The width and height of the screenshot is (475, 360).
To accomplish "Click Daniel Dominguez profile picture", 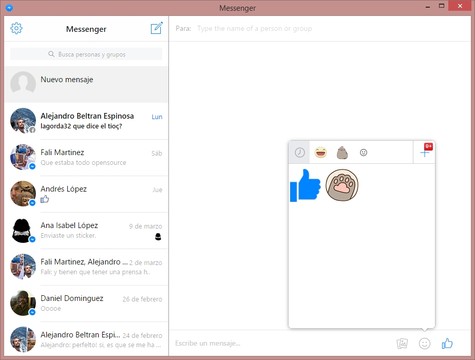I will pos(23,303).
